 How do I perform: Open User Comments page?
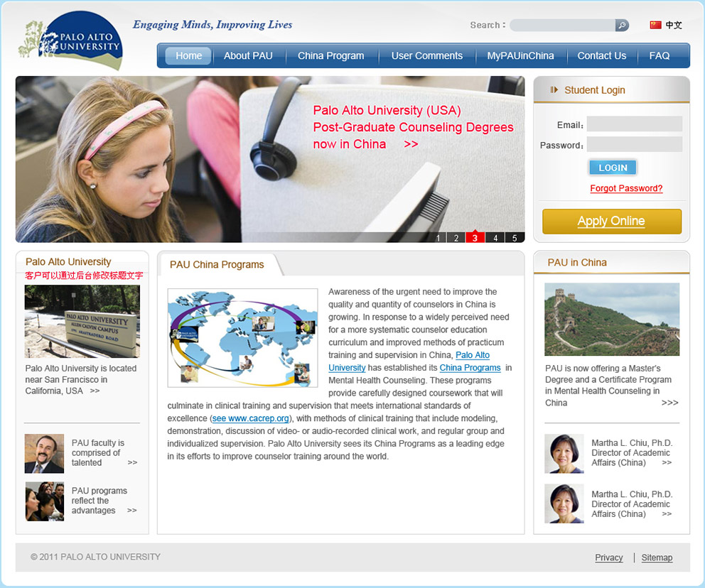(x=426, y=55)
